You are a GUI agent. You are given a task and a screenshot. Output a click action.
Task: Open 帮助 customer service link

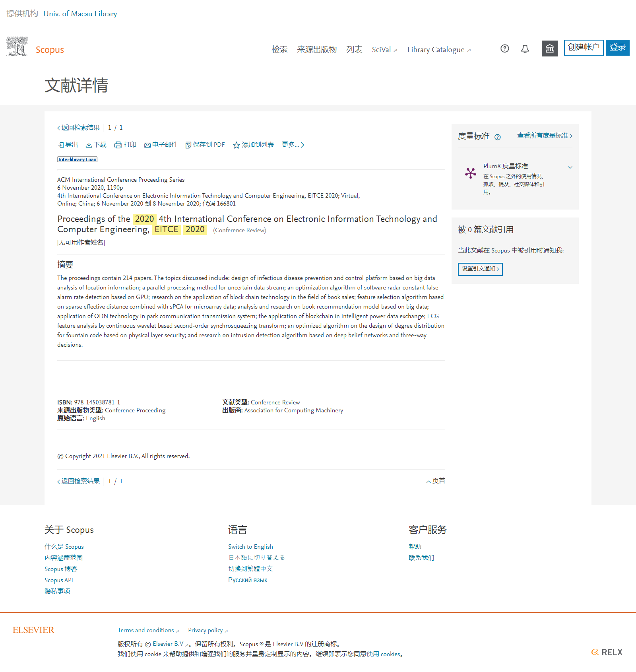click(415, 547)
